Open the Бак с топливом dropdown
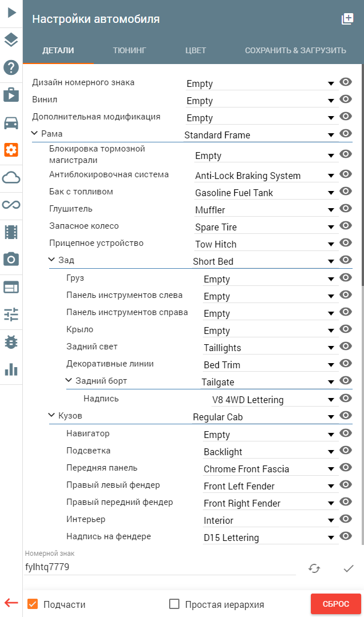 [x=266, y=193]
